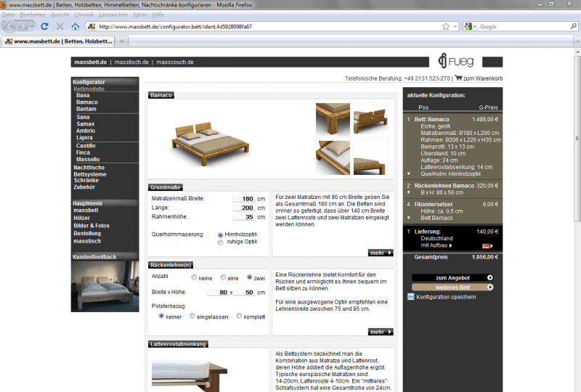The image size is (581, 392).
Task: Click the backrest height input field
Action: 243,292
